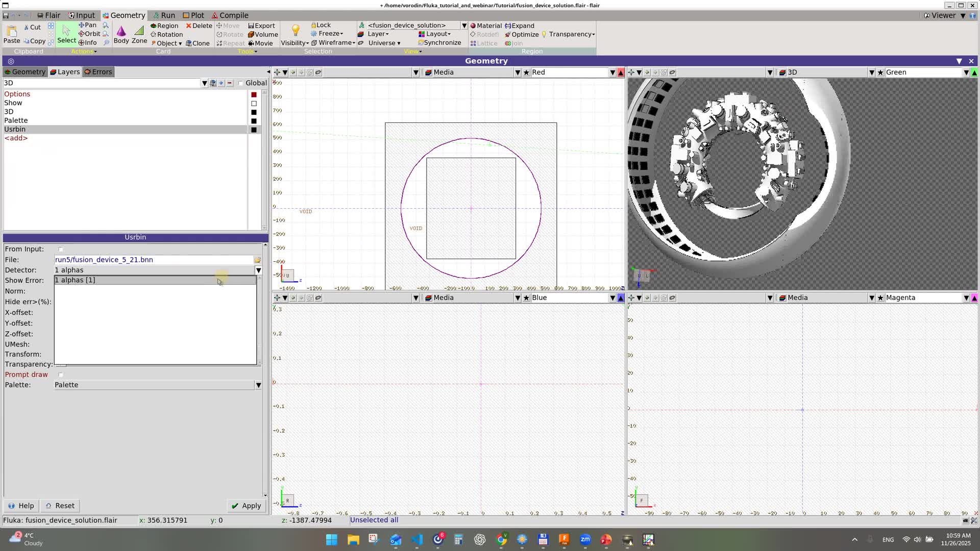Open the Errors tab

(x=98, y=72)
